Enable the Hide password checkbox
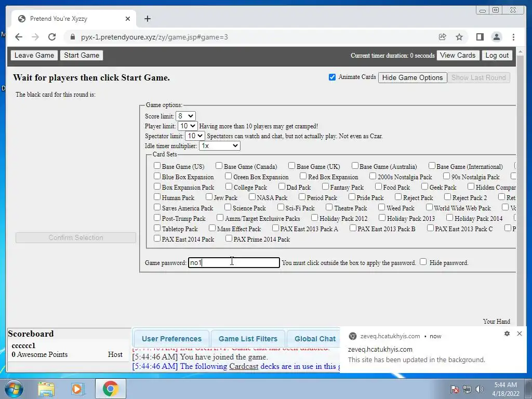Viewport: 532px width, 399px height. point(423,262)
